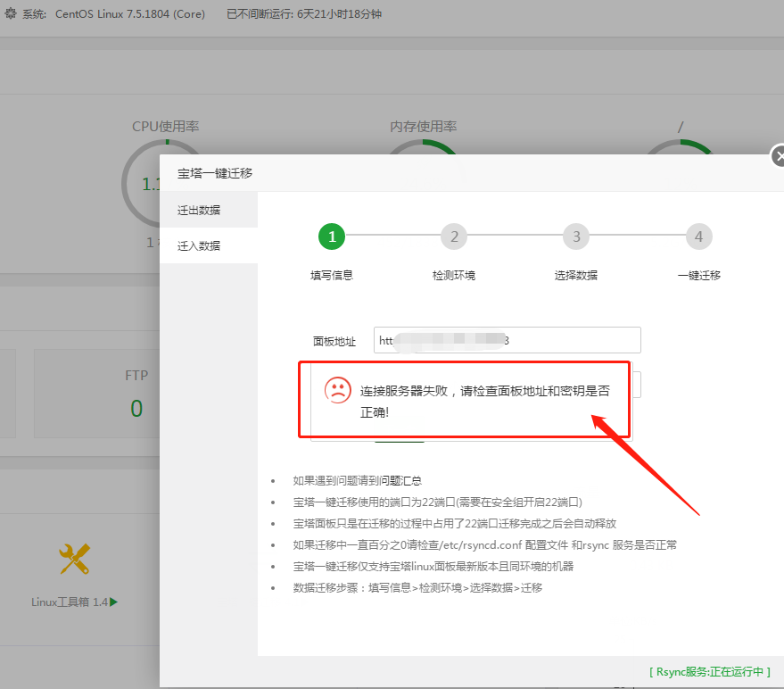Click Rsync服务:正在运行中 status
This screenshot has height=689, width=784.
click(x=710, y=671)
